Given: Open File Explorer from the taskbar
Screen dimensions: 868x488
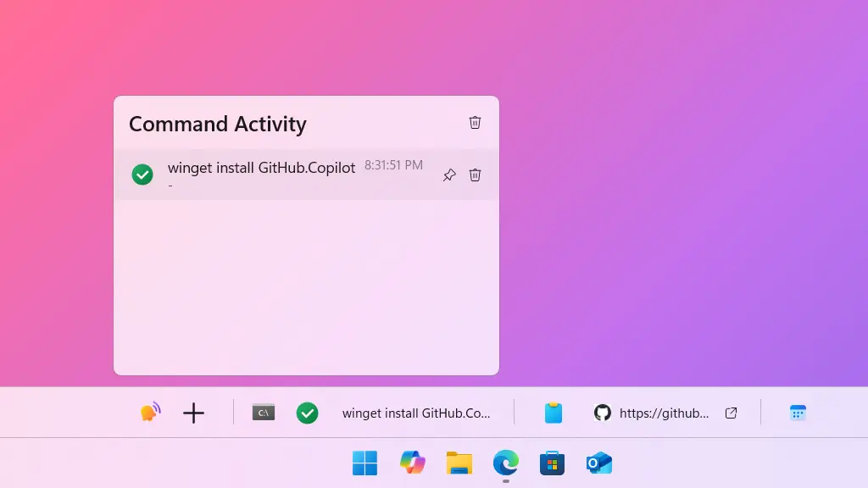Looking at the screenshot, I should click(x=459, y=463).
